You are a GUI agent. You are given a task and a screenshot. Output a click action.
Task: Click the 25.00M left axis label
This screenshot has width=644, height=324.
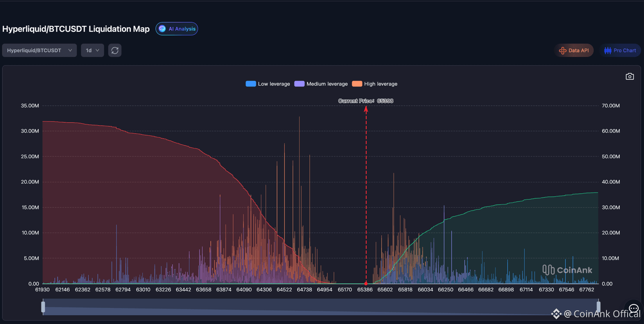point(30,157)
